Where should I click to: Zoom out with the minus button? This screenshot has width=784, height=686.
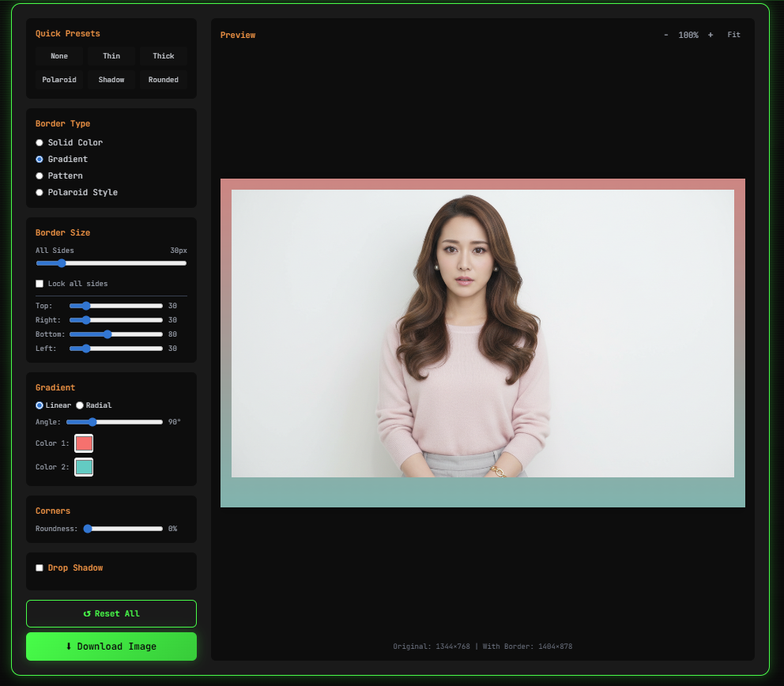pos(667,34)
